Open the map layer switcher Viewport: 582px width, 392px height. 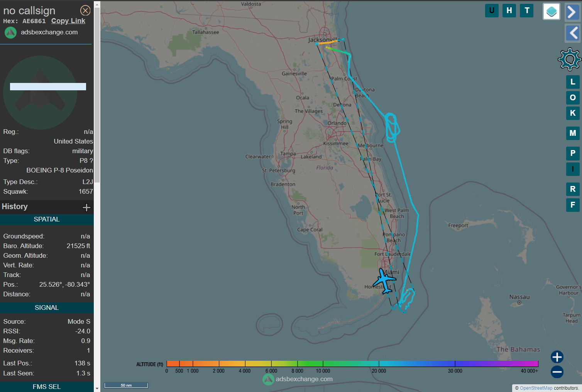(552, 11)
